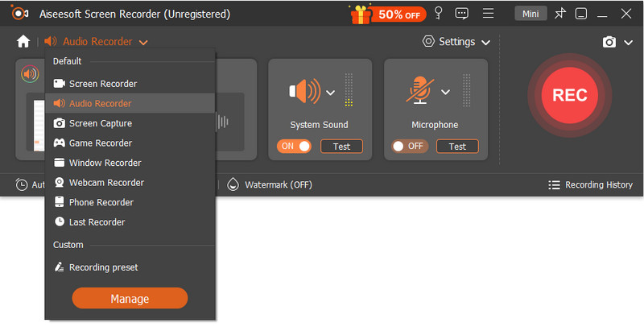The height and width of the screenshot is (327, 644).
Task: Click the camera screenshot icon
Action: coord(610,42)
